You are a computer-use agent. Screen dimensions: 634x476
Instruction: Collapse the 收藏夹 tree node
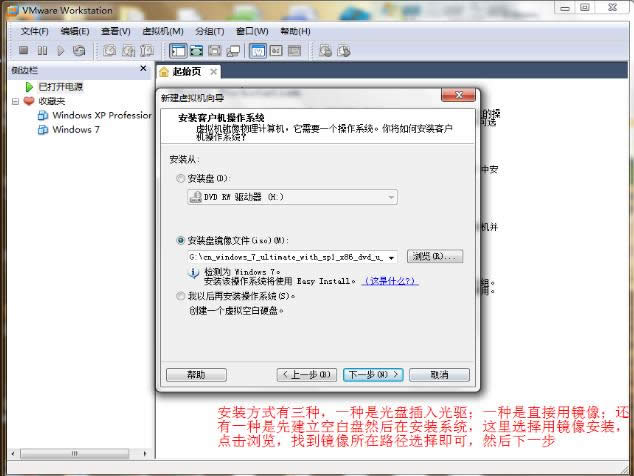pyautogui.click(x=15, y=101)
